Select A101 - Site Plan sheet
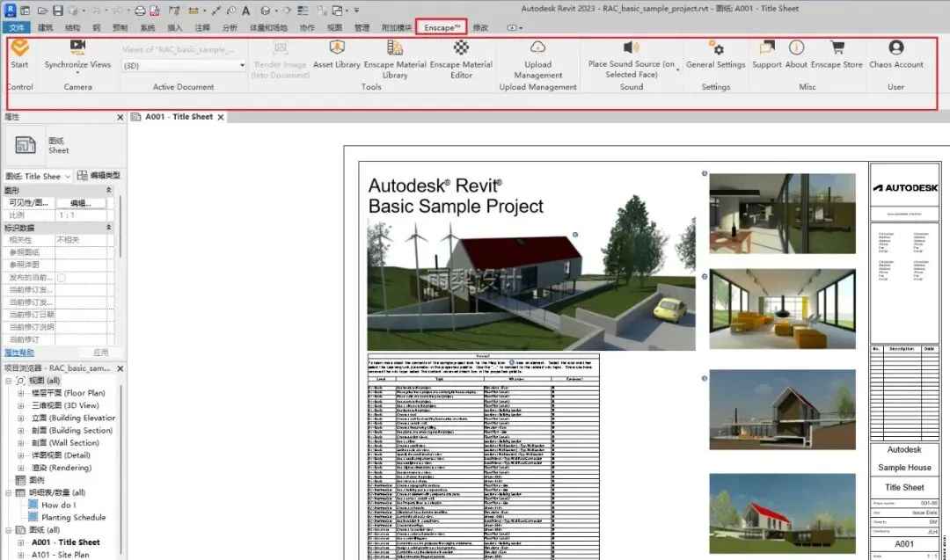 click(x=60, y=555)
